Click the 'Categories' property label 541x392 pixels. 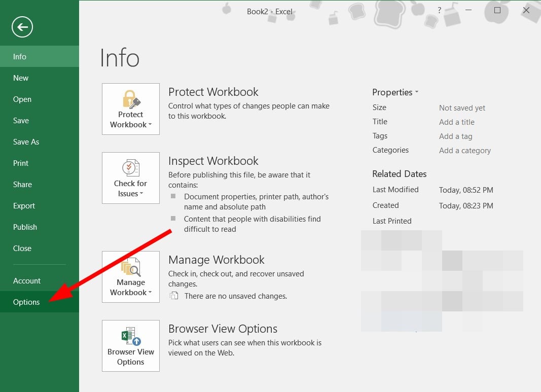pos(390,150)
